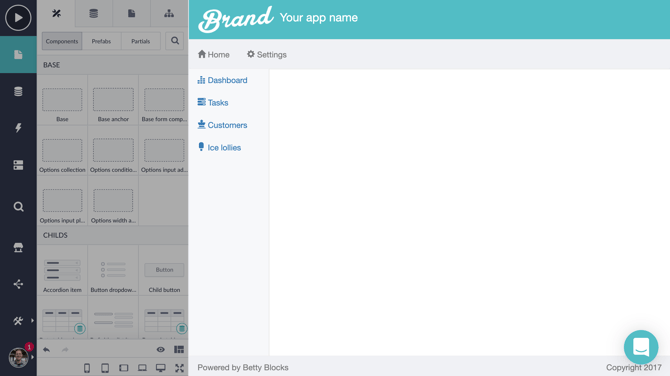Open the chat support bubble
The width and height of the screenshot is (670, 376).
641,347
